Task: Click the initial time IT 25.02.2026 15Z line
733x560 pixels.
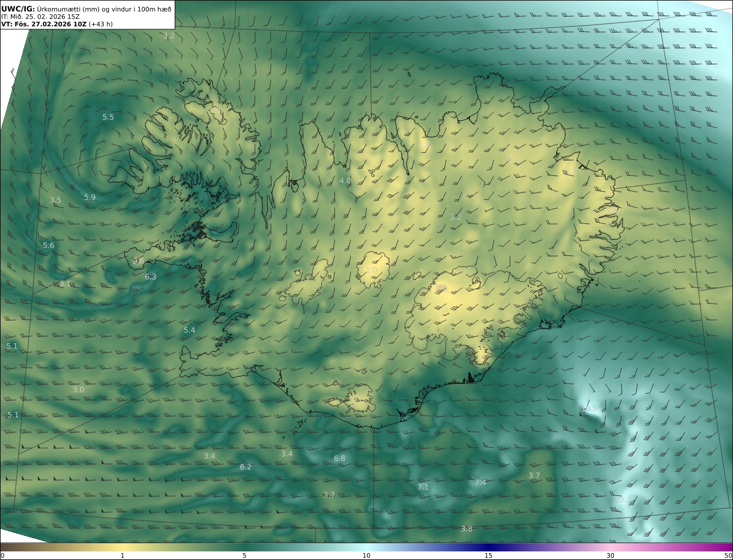Action: tap(40, 17)
